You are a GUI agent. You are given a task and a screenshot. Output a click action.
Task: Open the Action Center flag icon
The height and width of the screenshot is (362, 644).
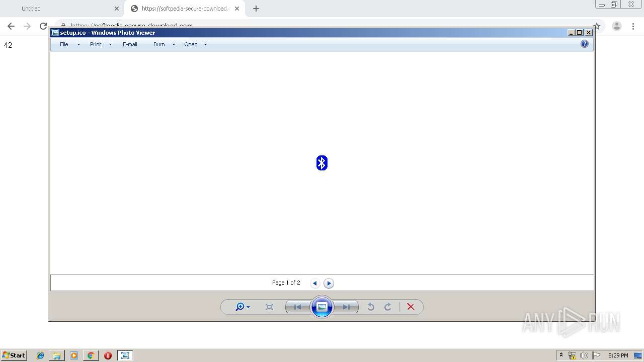pyautogui.click(x=596, y=355)
